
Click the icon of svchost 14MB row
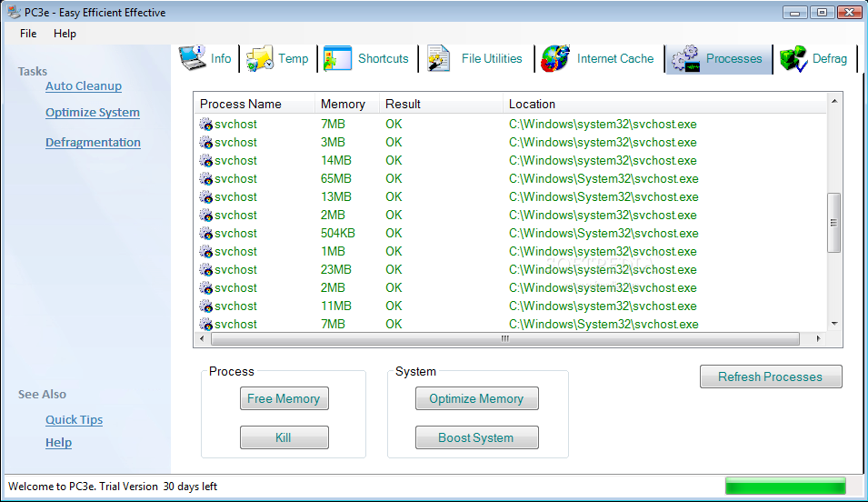click(x=206, y=161)
